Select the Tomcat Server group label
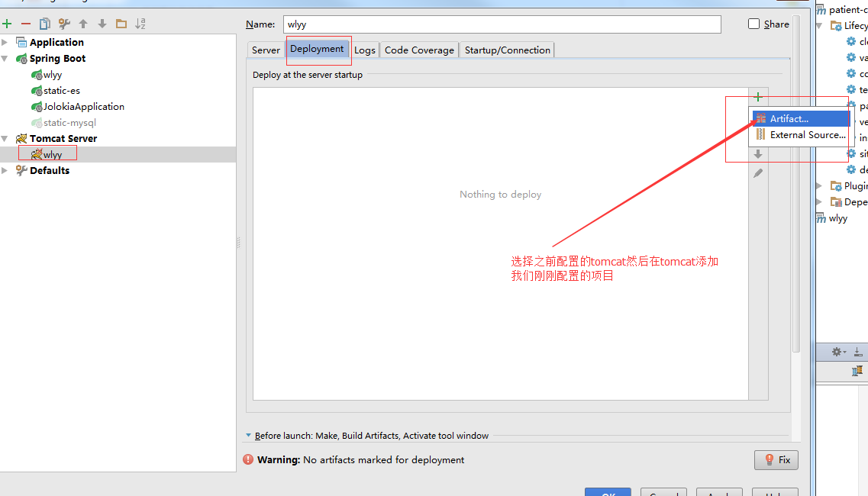 point(63,138)
